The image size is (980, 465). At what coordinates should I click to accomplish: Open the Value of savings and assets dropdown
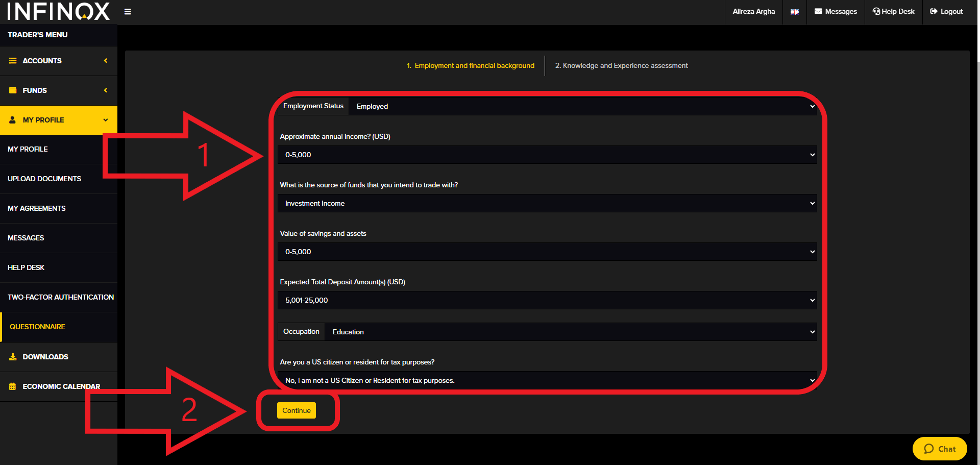point(547,252)
